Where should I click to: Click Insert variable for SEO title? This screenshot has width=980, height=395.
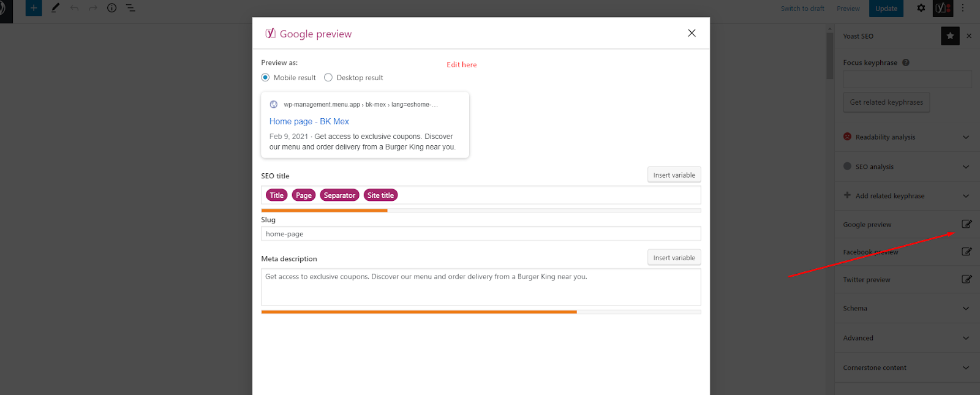(x=674, y=175)
